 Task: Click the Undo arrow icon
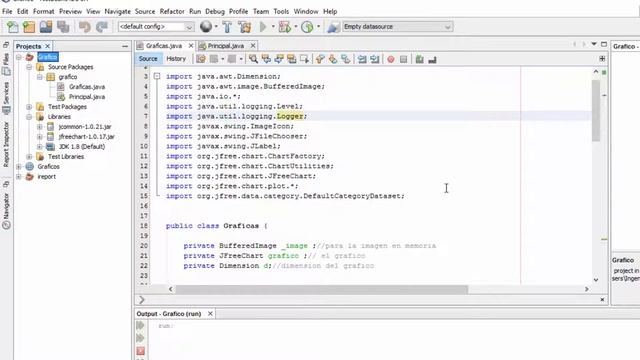[84, 27]
